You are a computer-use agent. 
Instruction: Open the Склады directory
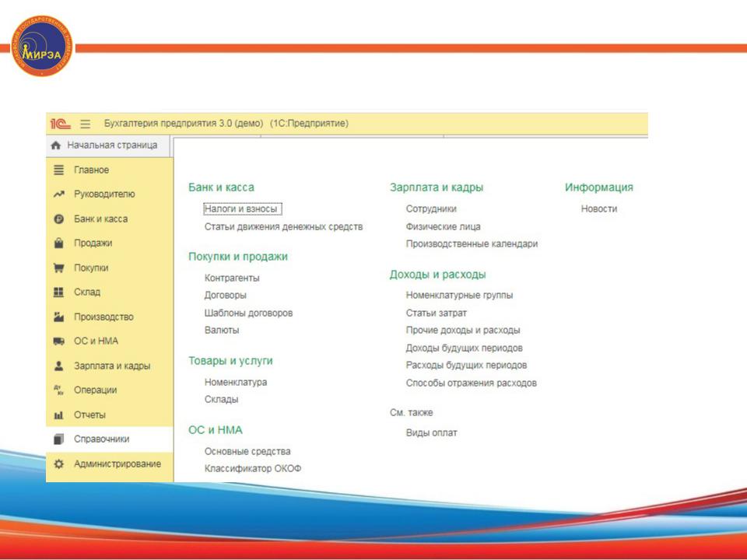221,400
